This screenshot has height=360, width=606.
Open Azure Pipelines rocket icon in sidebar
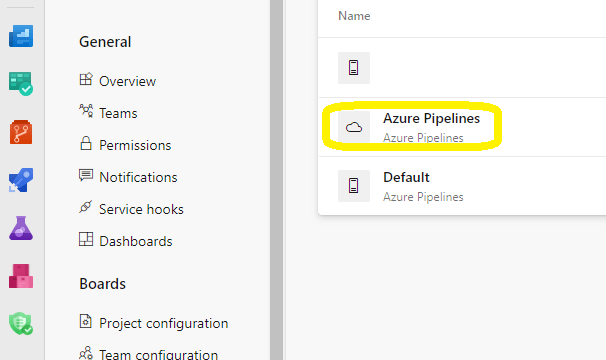pos(21,180)
